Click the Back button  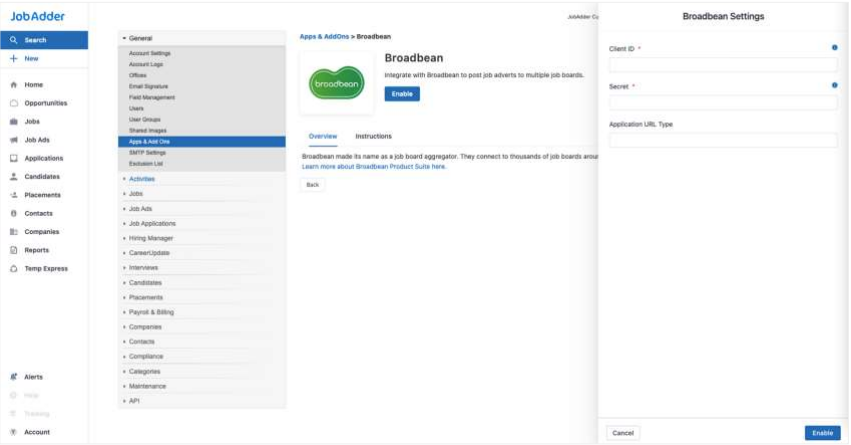pos(313,185)
